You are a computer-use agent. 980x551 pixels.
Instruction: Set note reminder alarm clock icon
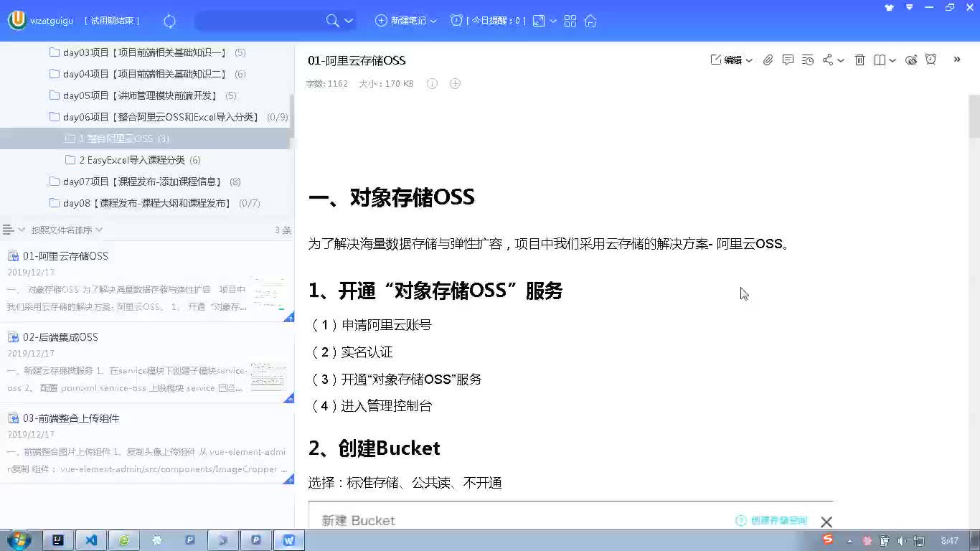point(930,60)
